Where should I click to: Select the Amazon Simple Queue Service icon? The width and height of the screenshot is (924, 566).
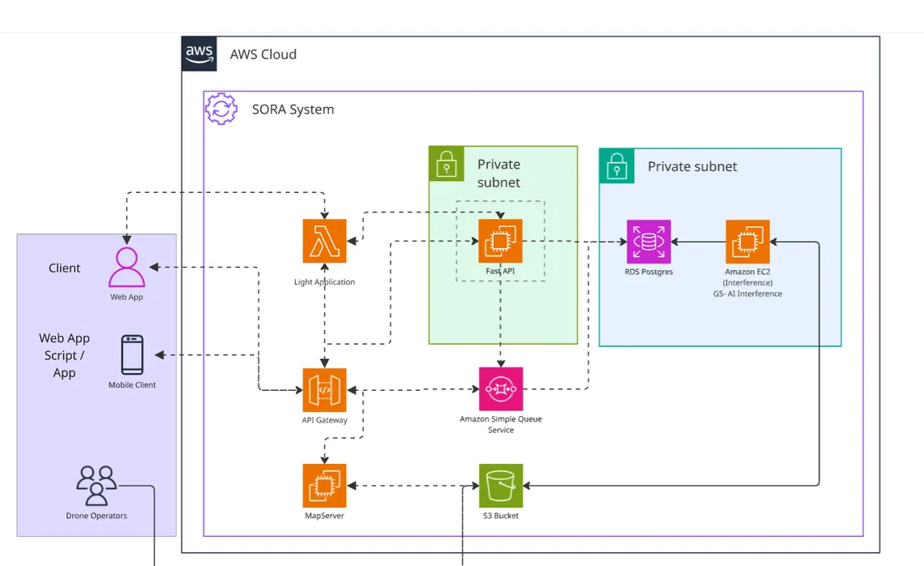(501, 389)
